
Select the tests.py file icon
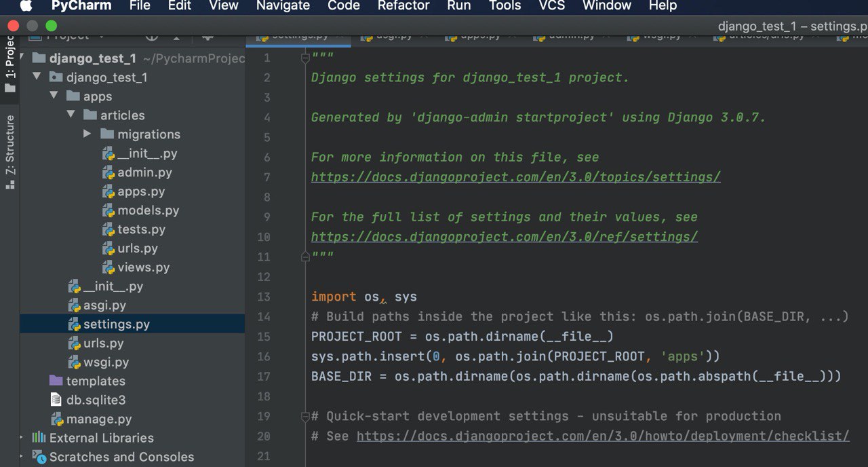(x=108, y=229)
